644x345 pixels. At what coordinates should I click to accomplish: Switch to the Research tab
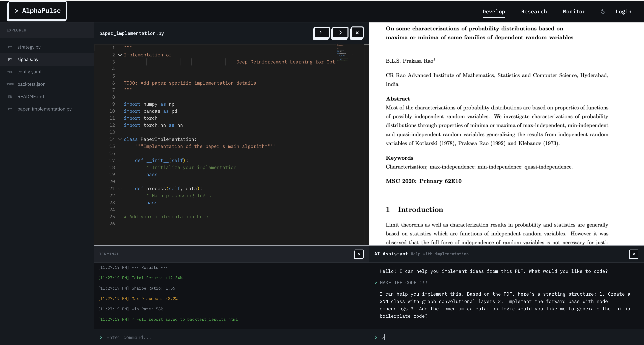pos(534,12)
